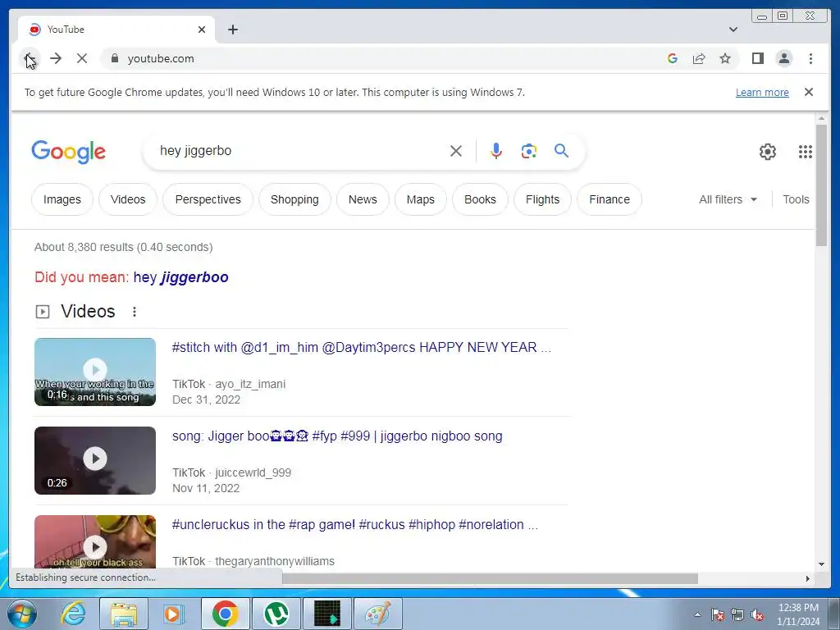
Task: Open Google quick settings gear
Action: point(768,152)
